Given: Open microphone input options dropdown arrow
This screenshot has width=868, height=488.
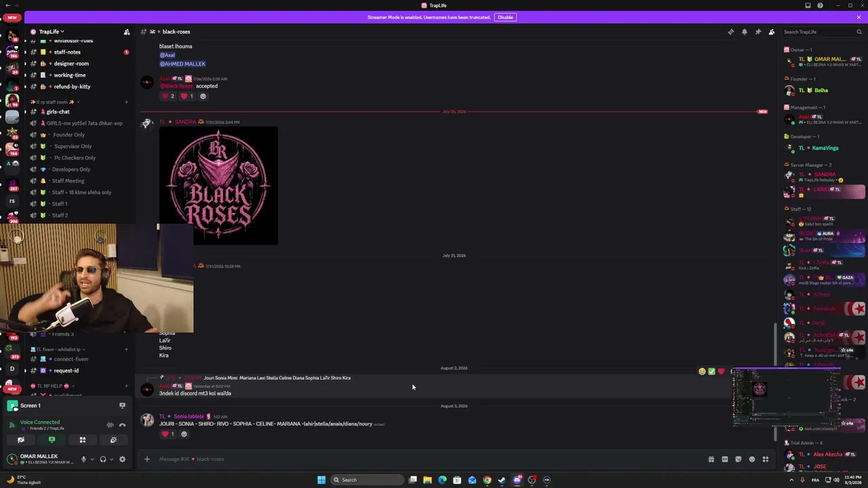Looking at the screenshot, I should (x=92, y=459).
